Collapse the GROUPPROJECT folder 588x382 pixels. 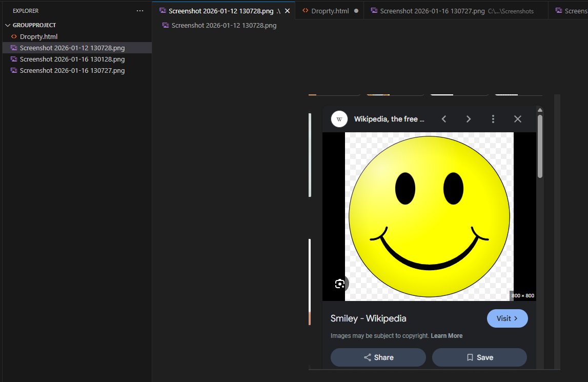[8, 25]
